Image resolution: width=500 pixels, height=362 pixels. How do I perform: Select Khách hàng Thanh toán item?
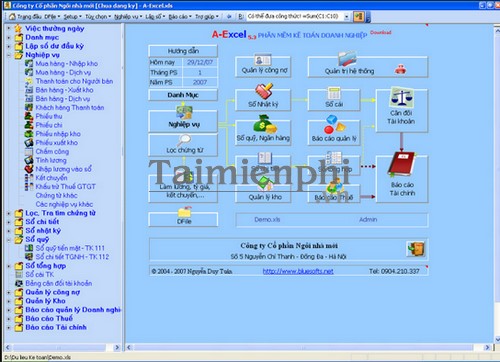click(70, 107)
